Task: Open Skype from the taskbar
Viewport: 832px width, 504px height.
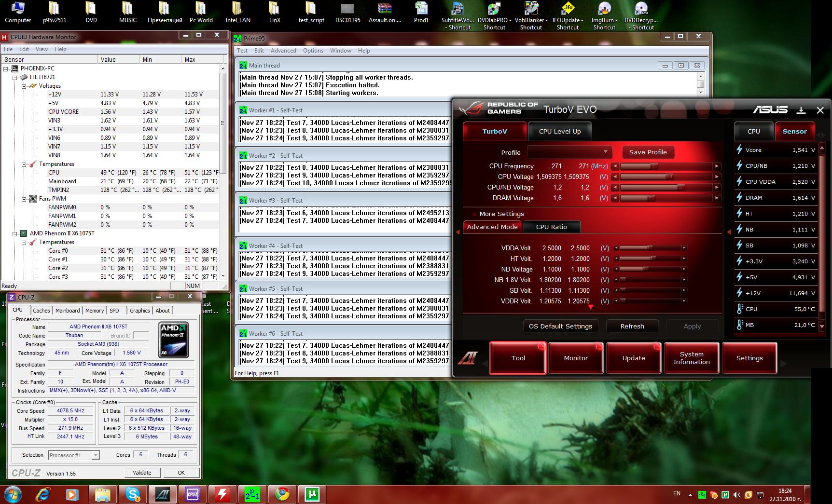Action: 132,494
